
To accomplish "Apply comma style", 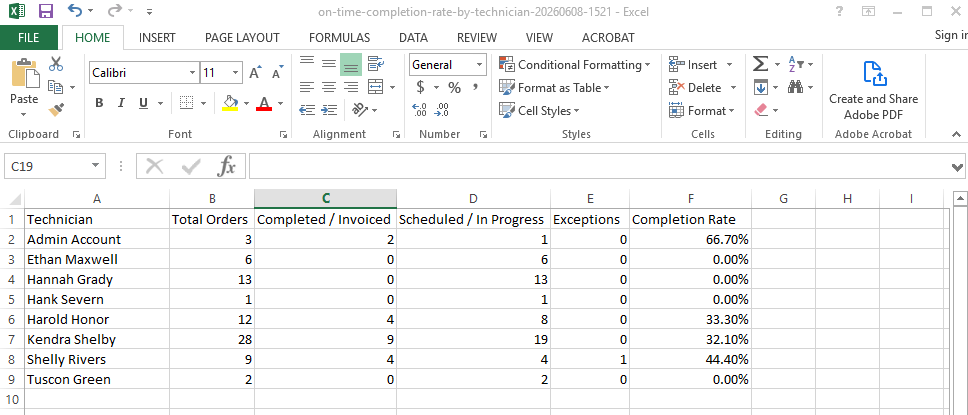I will pos(475,88).
